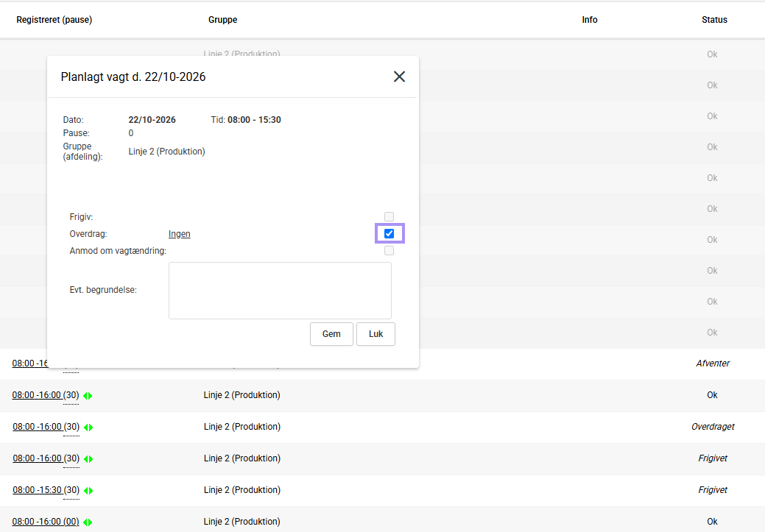
Task: Open the 08:00-16:00 (30) link with Ok status
Action: click(x=37, y=395)
